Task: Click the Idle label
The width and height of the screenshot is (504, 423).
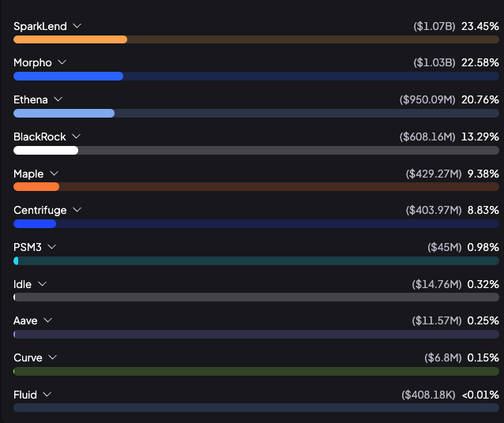Action: (x=22, y=285)
